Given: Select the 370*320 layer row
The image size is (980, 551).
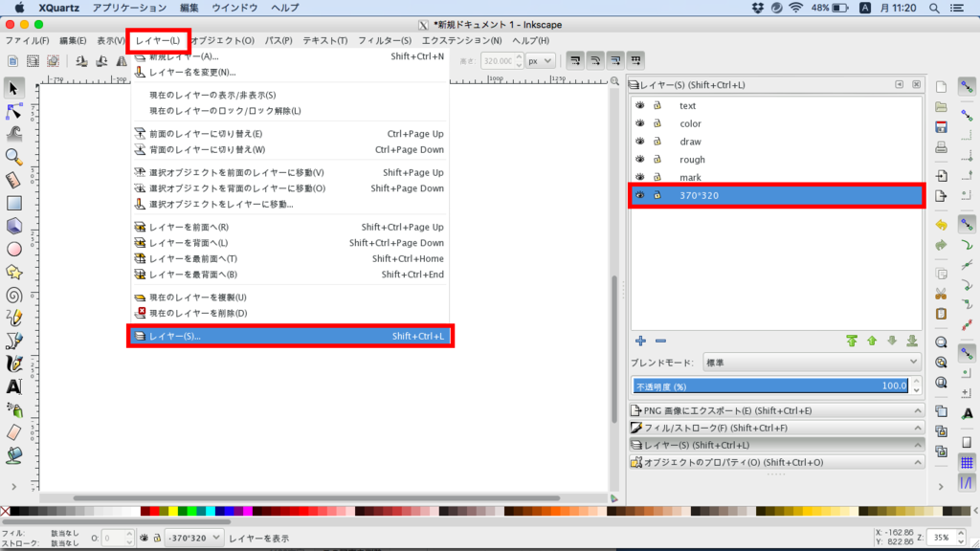Looking at the screenshot, I should [x=777, y=195].
